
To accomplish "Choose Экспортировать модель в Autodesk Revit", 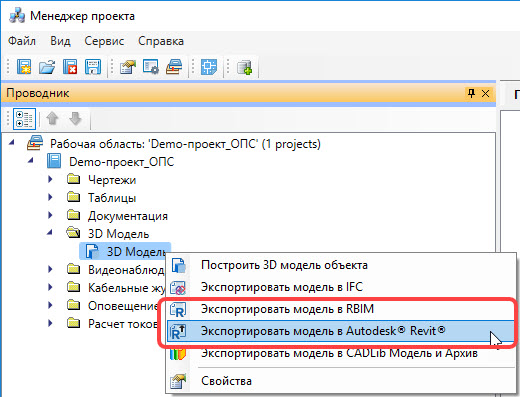I will (x=340, y=331).
